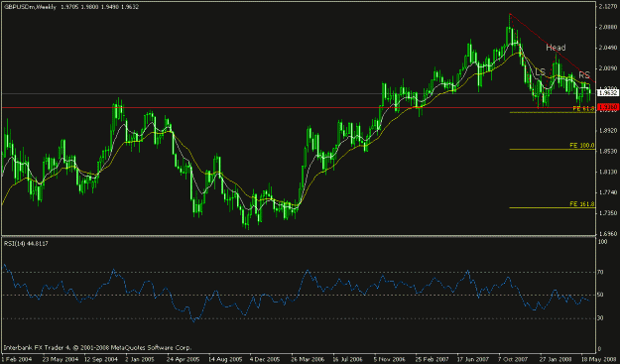620x364 pixels.
Task: Click the 1.8130 price axis label
Action: (608, 172)
